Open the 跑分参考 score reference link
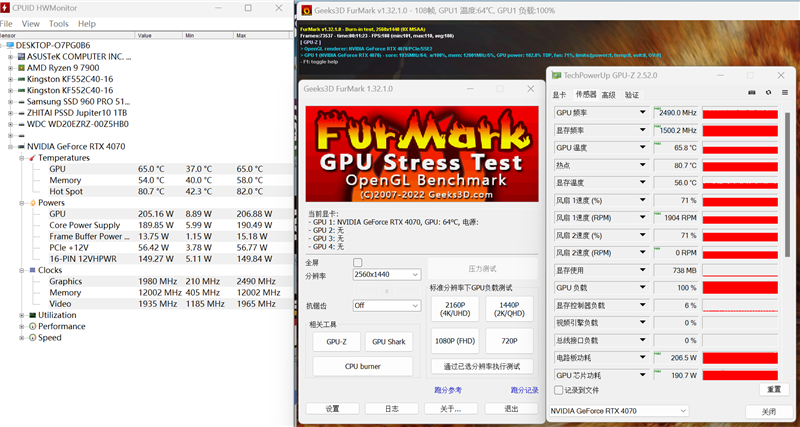The height and width of the screenshot is (427, 800). [x=447, y=390]
